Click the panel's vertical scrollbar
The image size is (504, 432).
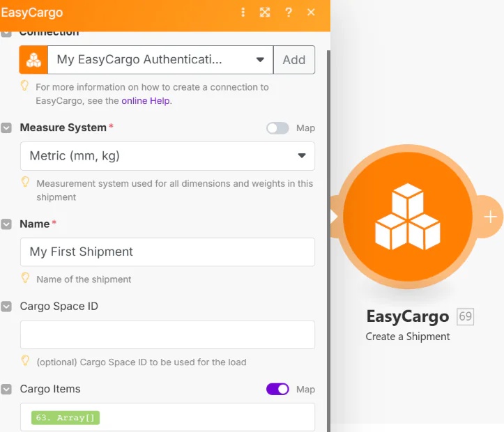328,241
